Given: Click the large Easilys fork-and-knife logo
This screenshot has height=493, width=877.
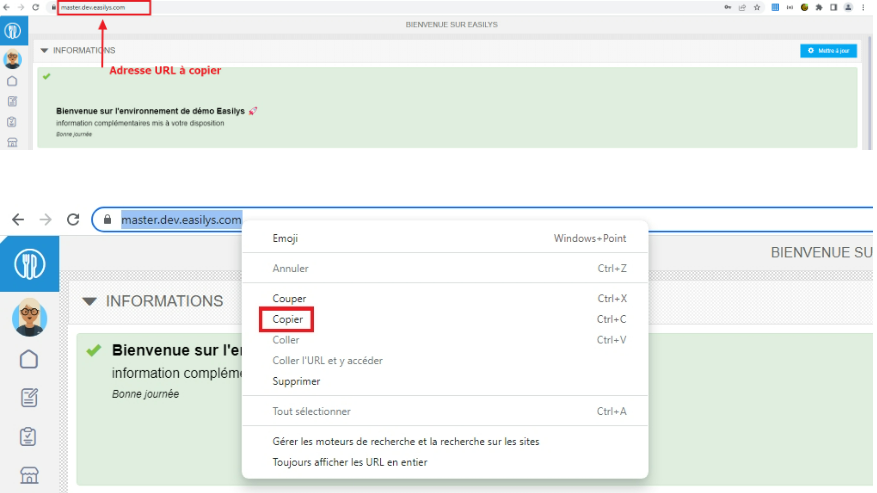Looking at the screenshot, I should point(29,264).
